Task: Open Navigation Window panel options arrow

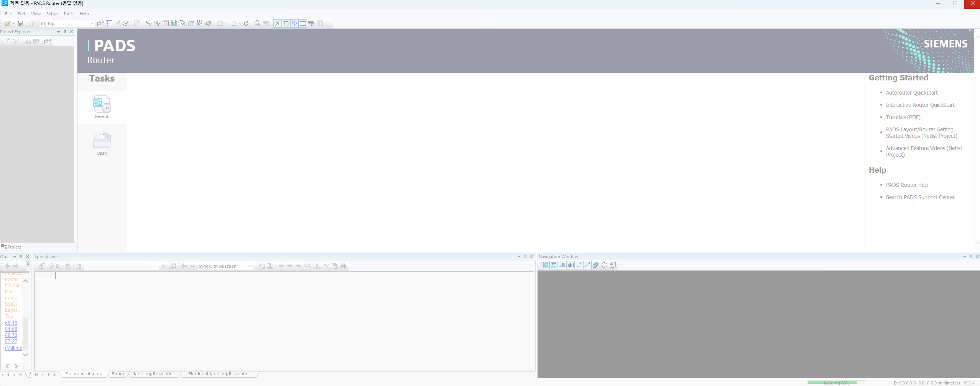Action: [965, 257]
